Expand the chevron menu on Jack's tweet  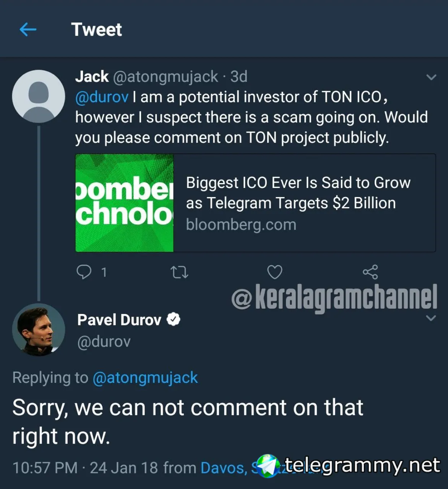pyautogui.click(x=431, y=78)
